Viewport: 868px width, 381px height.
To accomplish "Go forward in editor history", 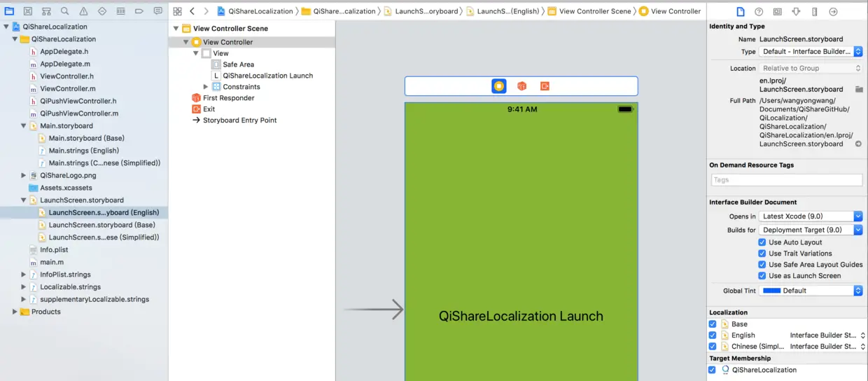I will (x=206, y=11).
